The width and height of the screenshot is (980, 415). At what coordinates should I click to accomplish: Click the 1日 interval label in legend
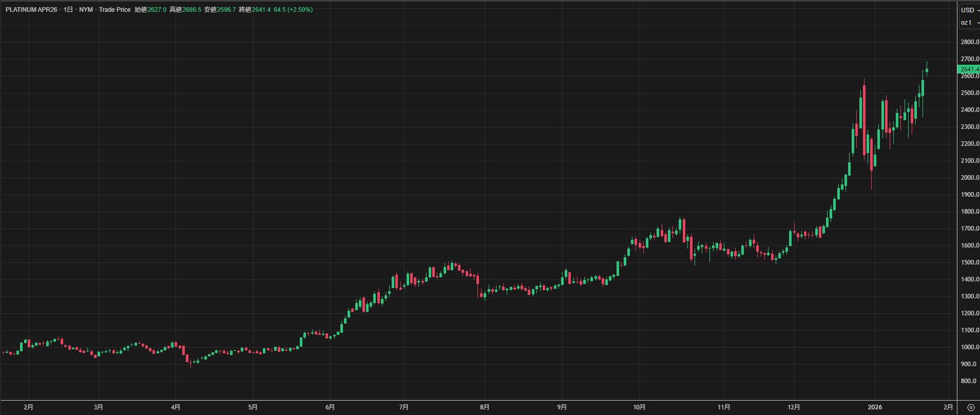(x=68, y=10)
